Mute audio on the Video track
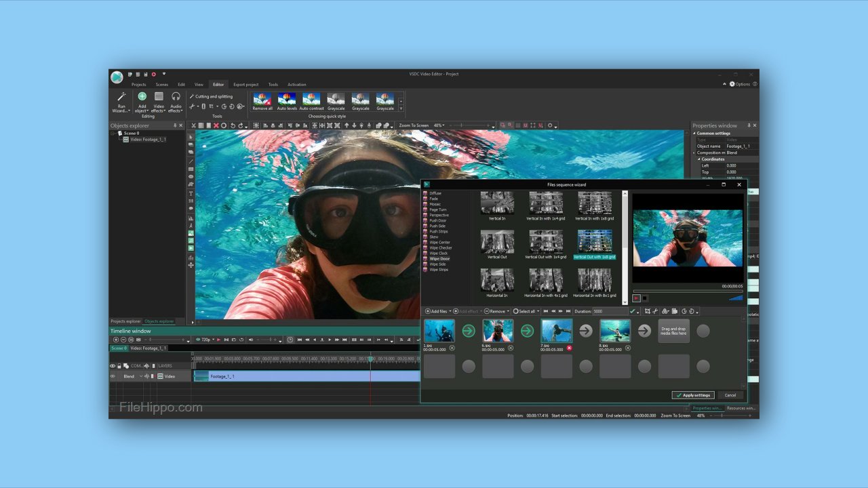 coord(146,376)
